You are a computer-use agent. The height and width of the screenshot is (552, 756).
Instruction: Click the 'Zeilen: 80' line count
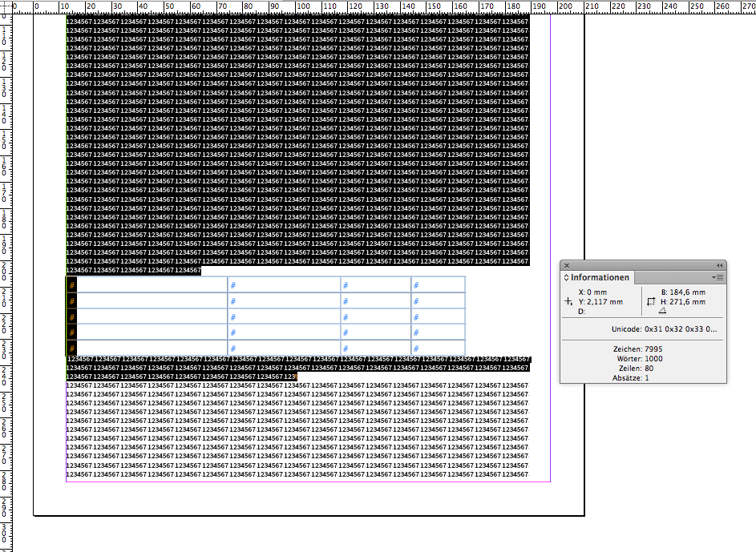click(x=636, y=369)
